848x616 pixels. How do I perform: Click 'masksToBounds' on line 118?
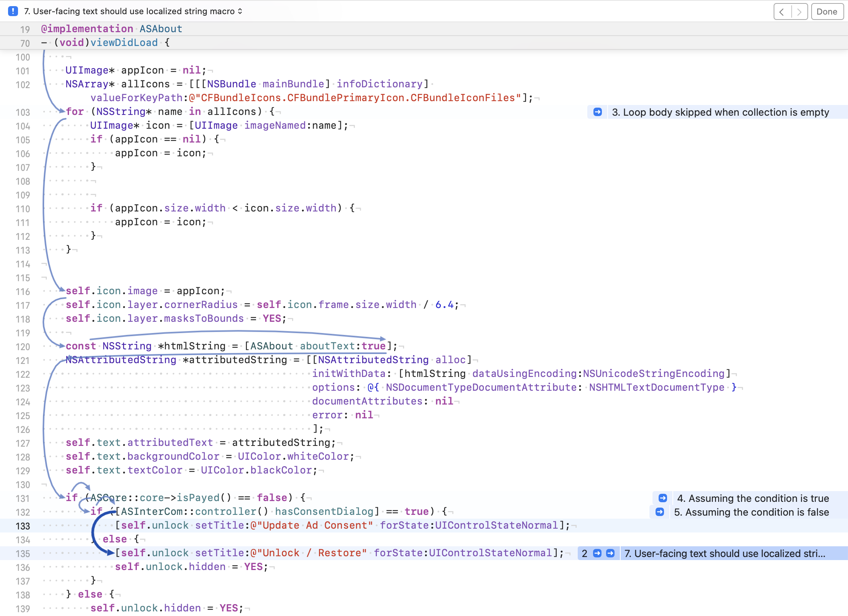pos(204,318)
